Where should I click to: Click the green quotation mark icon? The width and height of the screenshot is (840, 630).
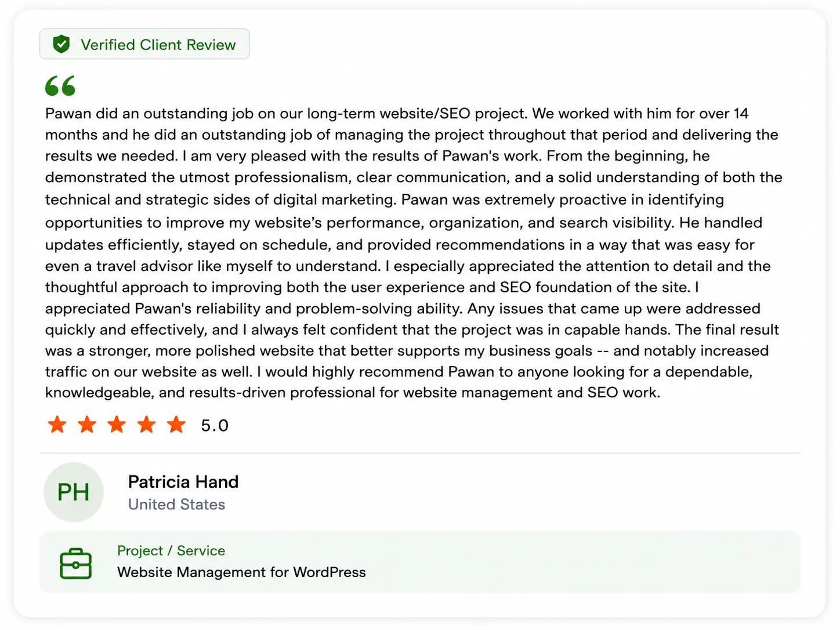(60, 86)
